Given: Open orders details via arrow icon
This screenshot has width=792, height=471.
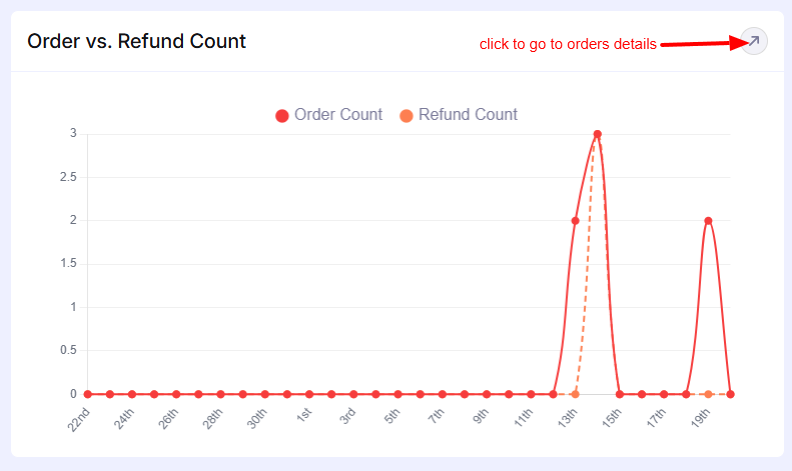Looking at the screenshot, I should coord(754,41).
